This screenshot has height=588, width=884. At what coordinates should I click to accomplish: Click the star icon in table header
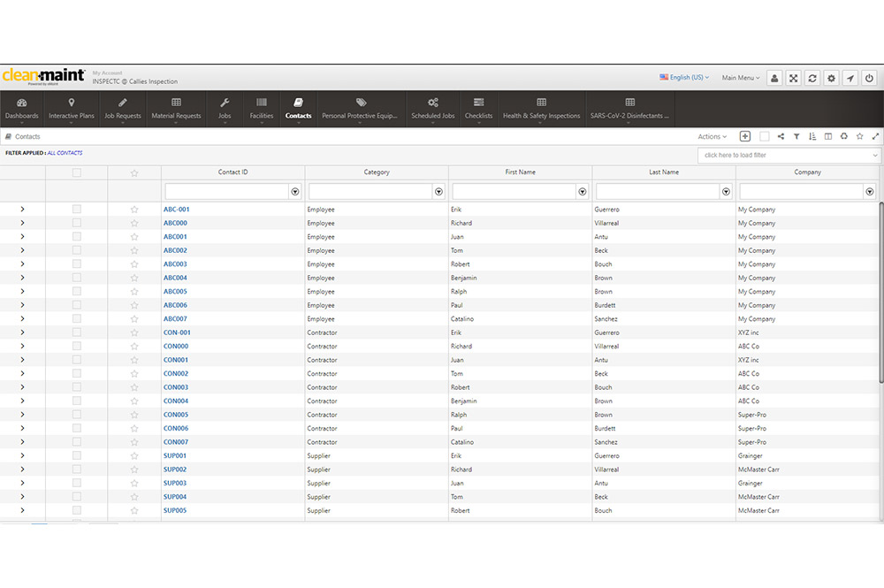pyautogui.click(x=134, y=173)
